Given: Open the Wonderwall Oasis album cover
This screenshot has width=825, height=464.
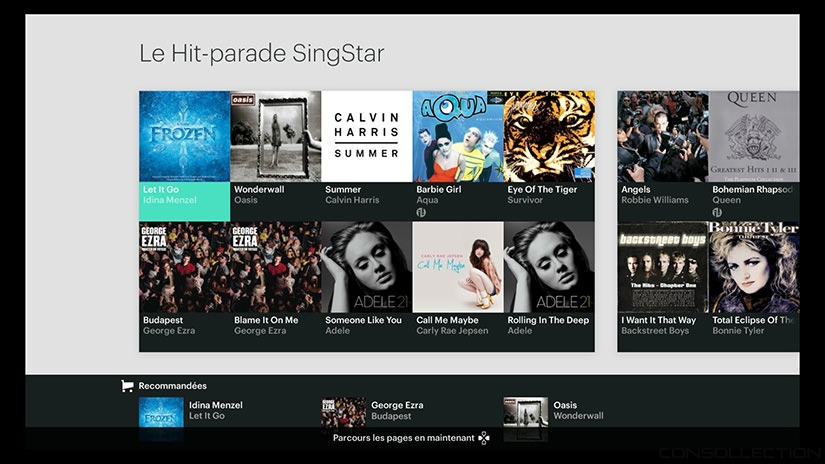Looking at the screenshot, I should (x=276, y=136).
